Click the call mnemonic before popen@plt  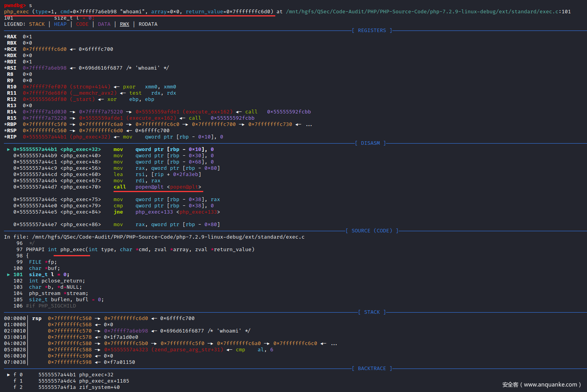point(120,187)
